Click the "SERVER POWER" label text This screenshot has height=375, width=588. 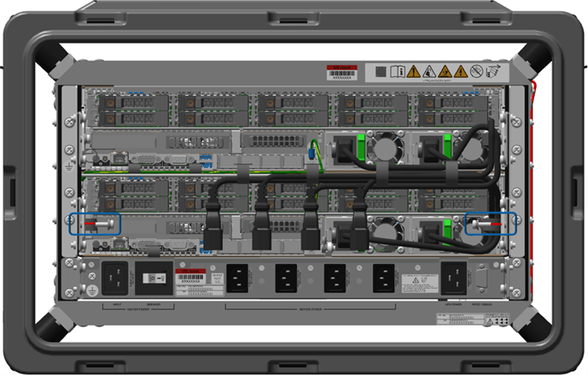(x=310, y=309)
